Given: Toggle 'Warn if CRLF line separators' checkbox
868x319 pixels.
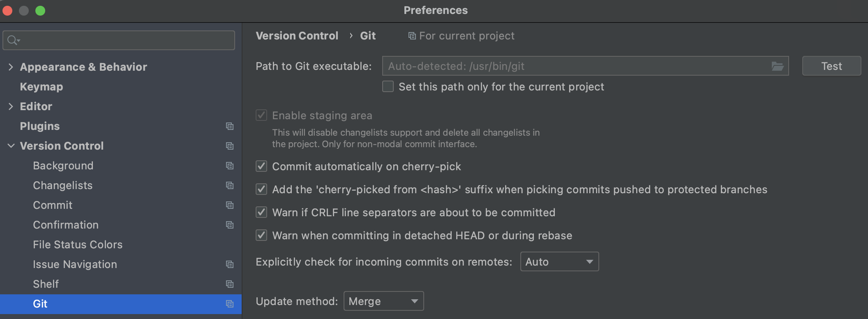Looking at the screenshot, I should click(x=261, y=213).
